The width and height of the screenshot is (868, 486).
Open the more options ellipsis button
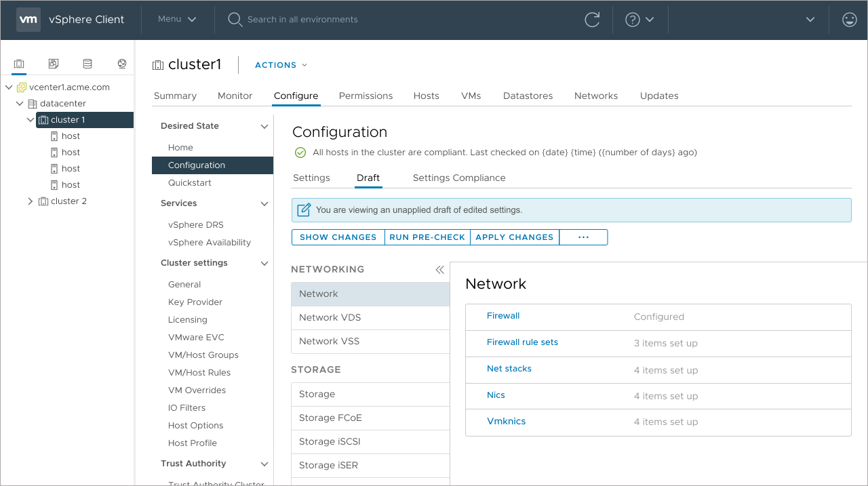[x=583, y=237]
